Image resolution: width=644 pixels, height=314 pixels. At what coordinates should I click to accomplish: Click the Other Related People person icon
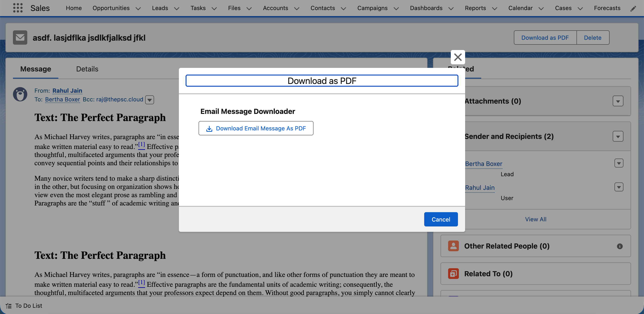click(x=453, y=246)
